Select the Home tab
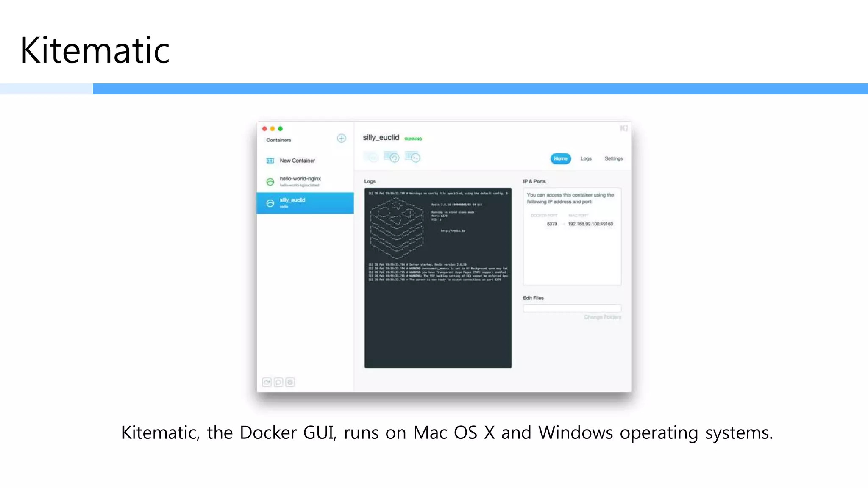This screenshot has width=868, height=488. tap(560, 158)
